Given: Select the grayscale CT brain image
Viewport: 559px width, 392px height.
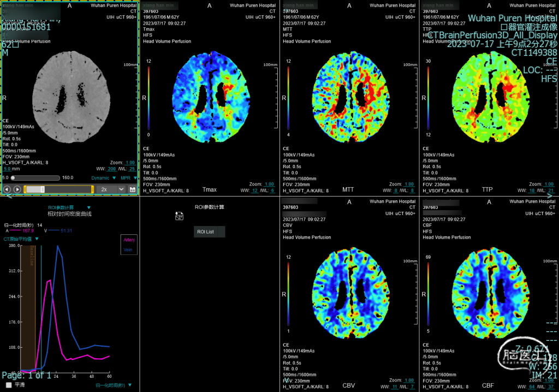Looking at the screenshot, I should click(x=72, y=97).
